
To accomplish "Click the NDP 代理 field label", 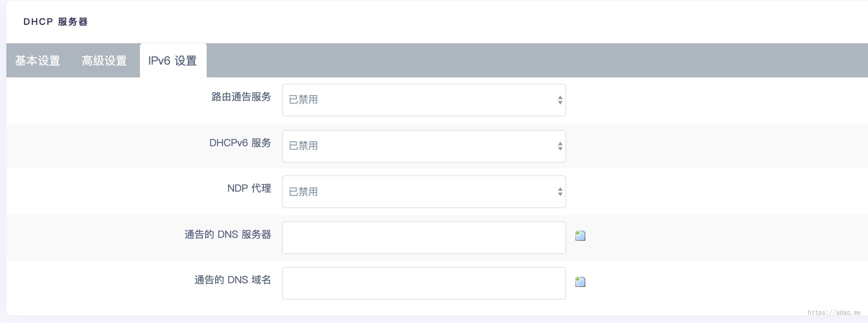I will (249, 188).
